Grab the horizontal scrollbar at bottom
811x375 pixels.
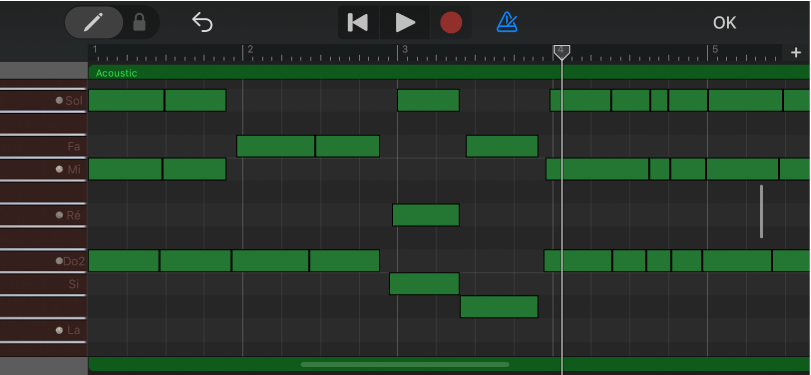[x=405, y=365]
